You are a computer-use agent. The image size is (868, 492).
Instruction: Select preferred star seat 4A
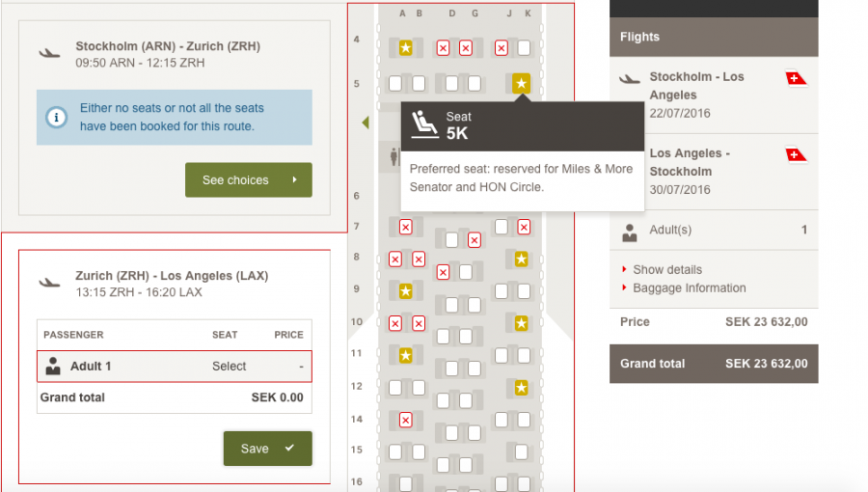(405, 47)
